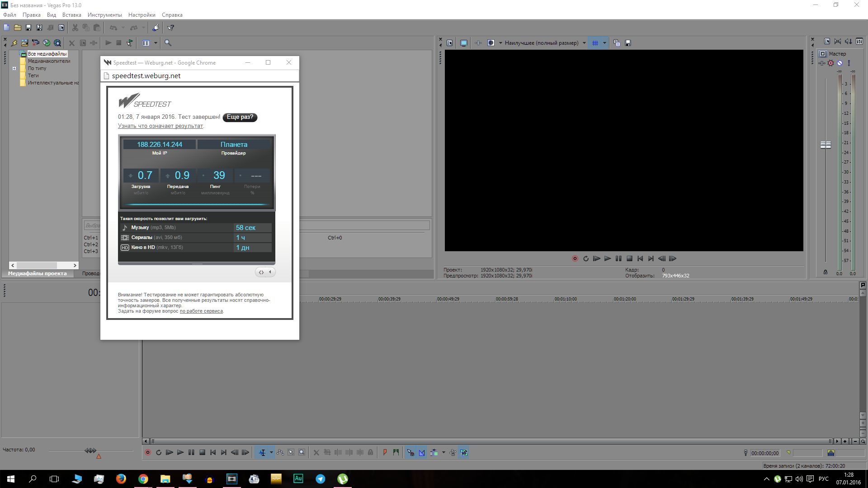
Task: Copy preview snapshot to clipboard icon
Action: tap(617, 43)
